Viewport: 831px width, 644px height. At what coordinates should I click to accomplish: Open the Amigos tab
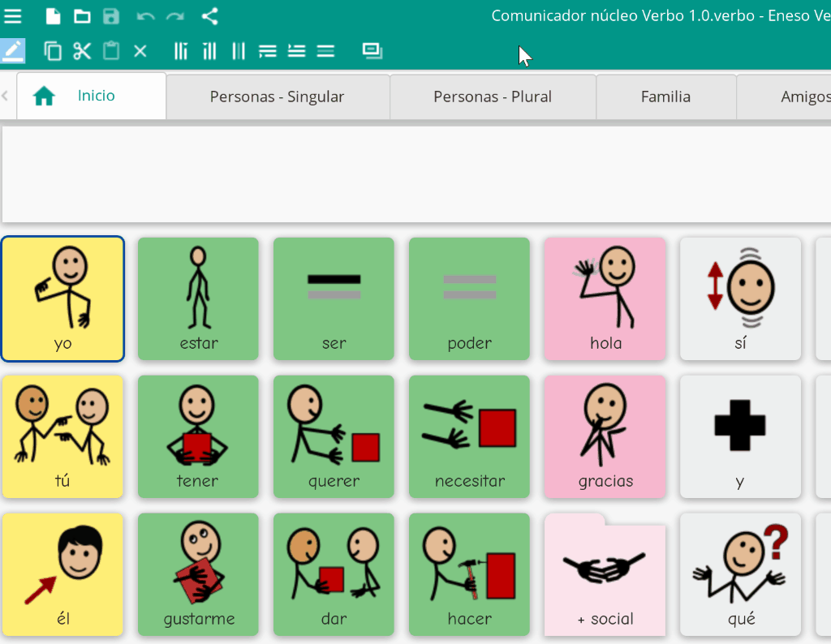coord(785,97)
